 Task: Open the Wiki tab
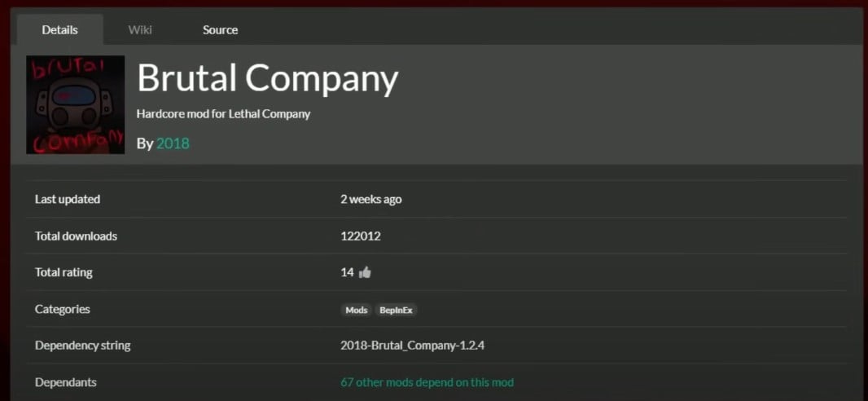[x=140, y=30]
